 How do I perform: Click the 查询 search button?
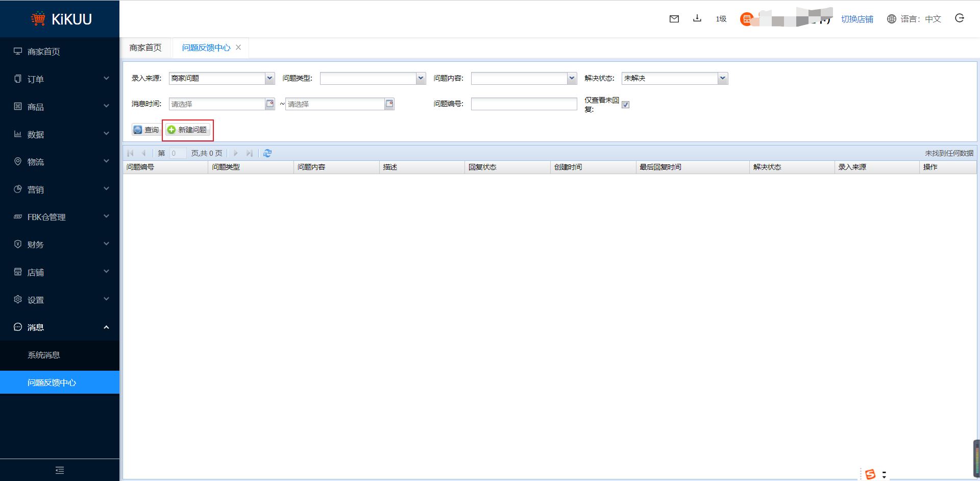(x=146, y=130)
